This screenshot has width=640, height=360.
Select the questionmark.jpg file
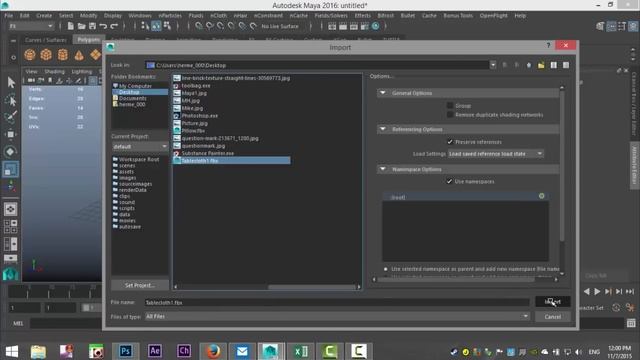(203, 146)
